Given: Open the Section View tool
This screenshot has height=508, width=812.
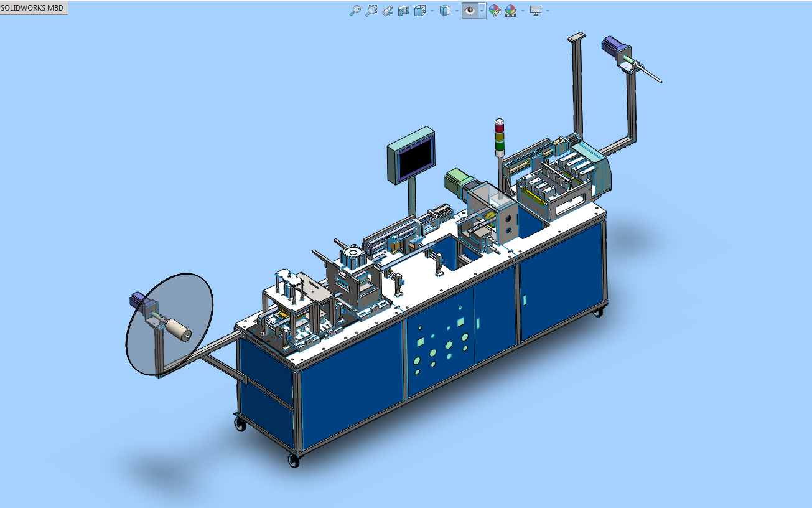Looking at the screenshot, I should click(404, 11).
